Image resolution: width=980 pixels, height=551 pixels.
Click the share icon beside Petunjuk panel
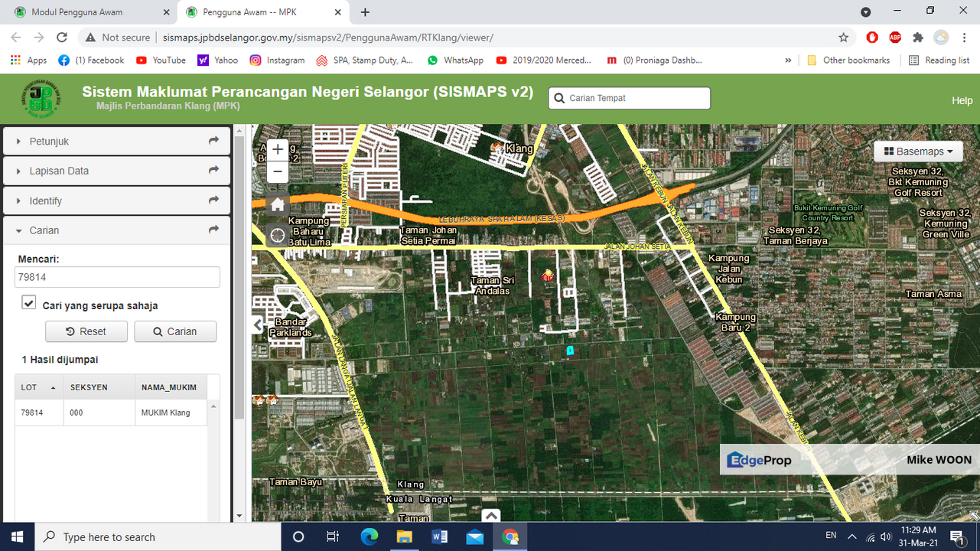pos(213,141)
